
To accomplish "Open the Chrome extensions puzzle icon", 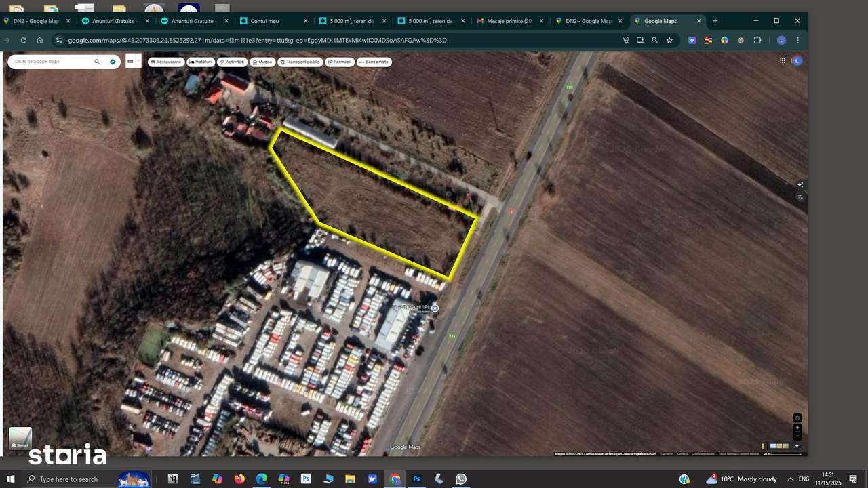I will pos(757,40).
